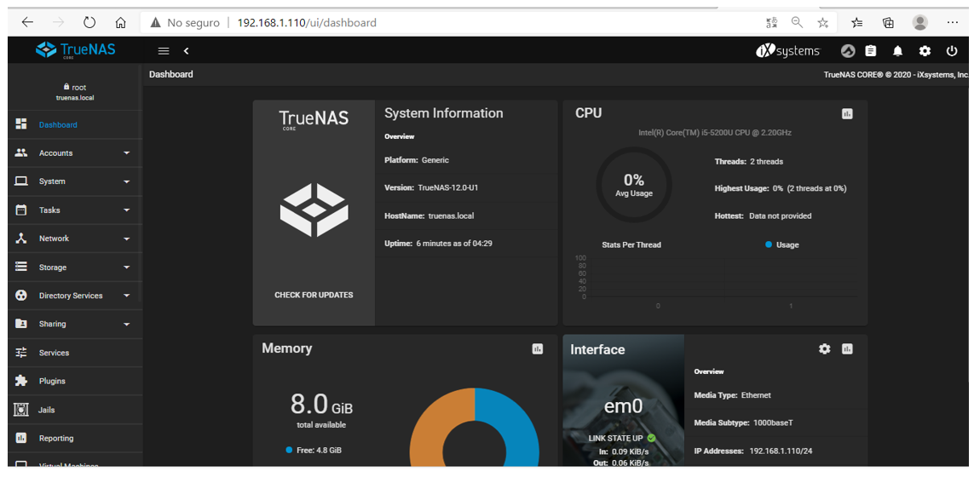The width and height of the screenshot is (980, 483).
Task: Expand Directory Services menu arrow
Action: [x=127, y=296]
